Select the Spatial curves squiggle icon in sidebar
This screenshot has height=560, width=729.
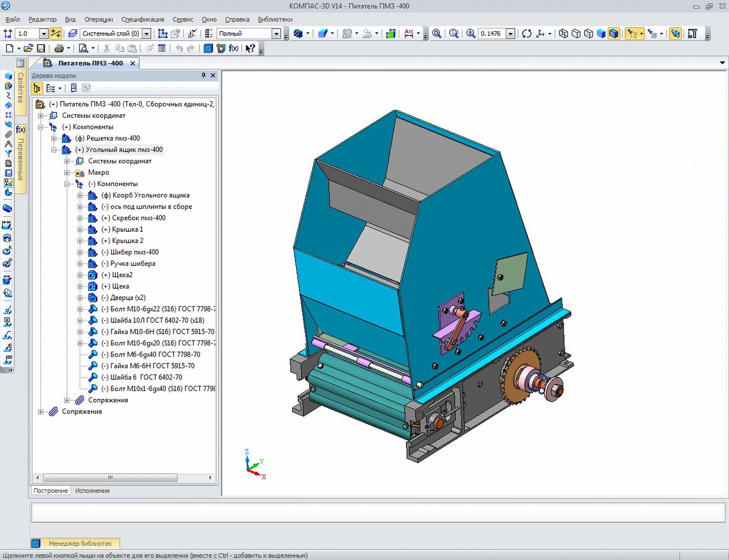(x=8, y=95)
